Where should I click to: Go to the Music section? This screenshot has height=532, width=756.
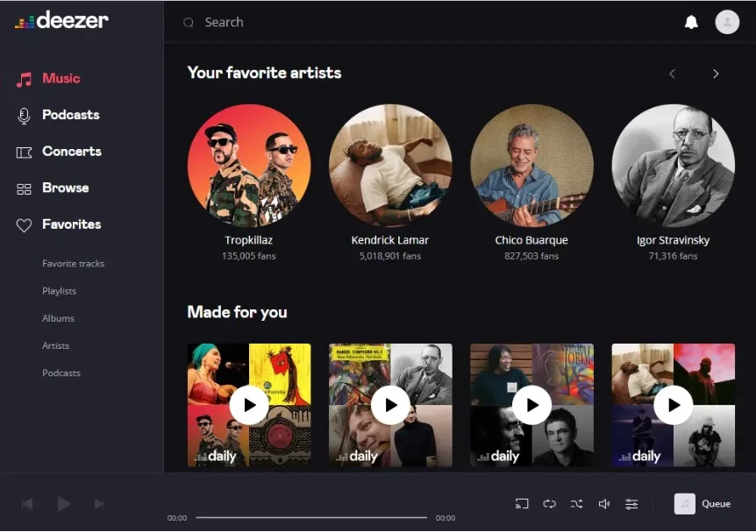[x=61, y=79]
